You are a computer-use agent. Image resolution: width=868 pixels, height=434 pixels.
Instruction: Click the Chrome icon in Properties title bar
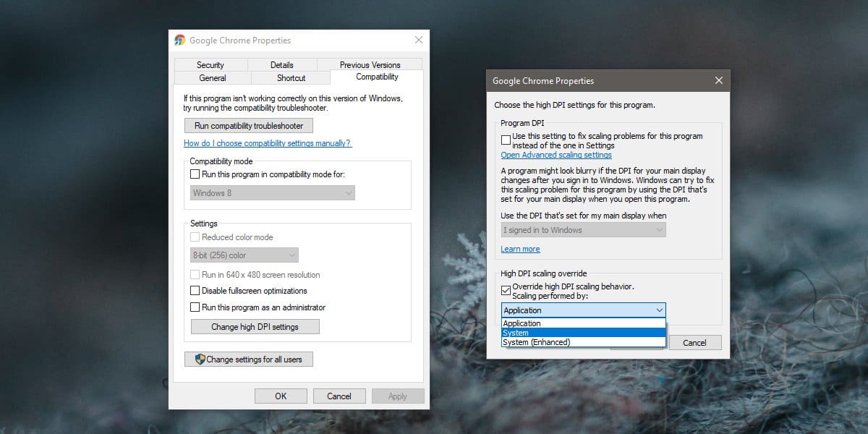180,41
